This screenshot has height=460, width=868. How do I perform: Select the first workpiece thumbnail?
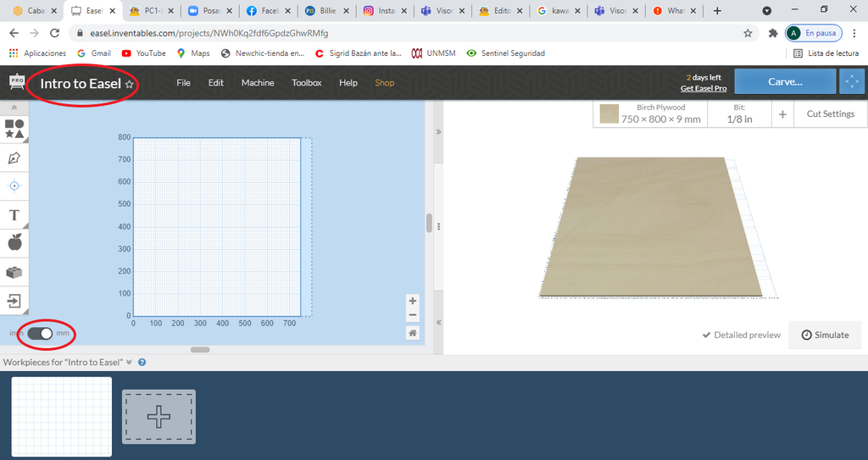(61, 416)
